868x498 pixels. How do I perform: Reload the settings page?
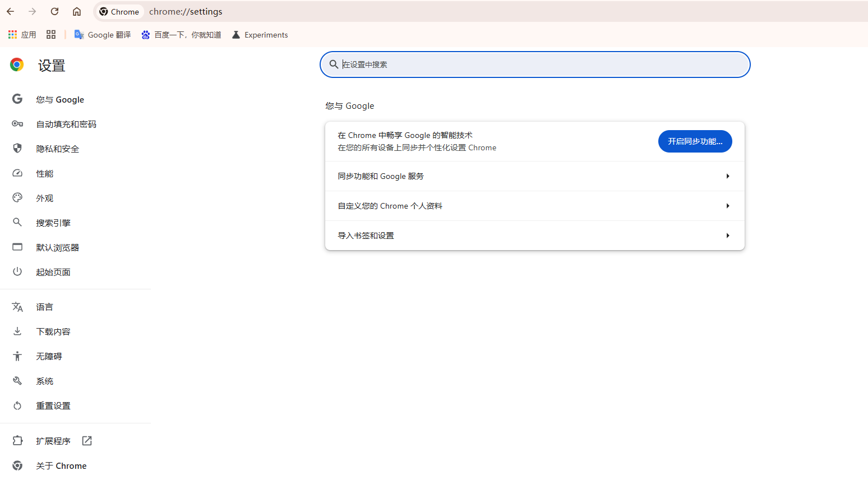click(54, 11)
